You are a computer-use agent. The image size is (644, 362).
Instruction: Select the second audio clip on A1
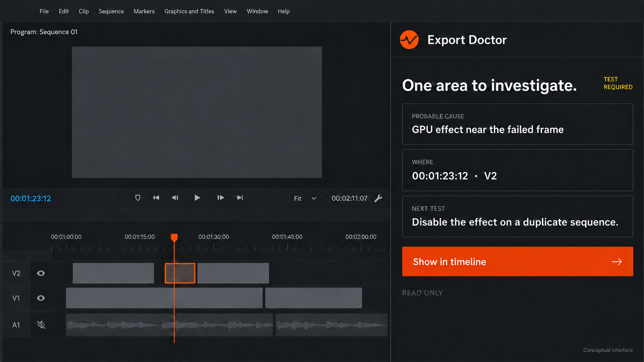[x=332, y=325]
